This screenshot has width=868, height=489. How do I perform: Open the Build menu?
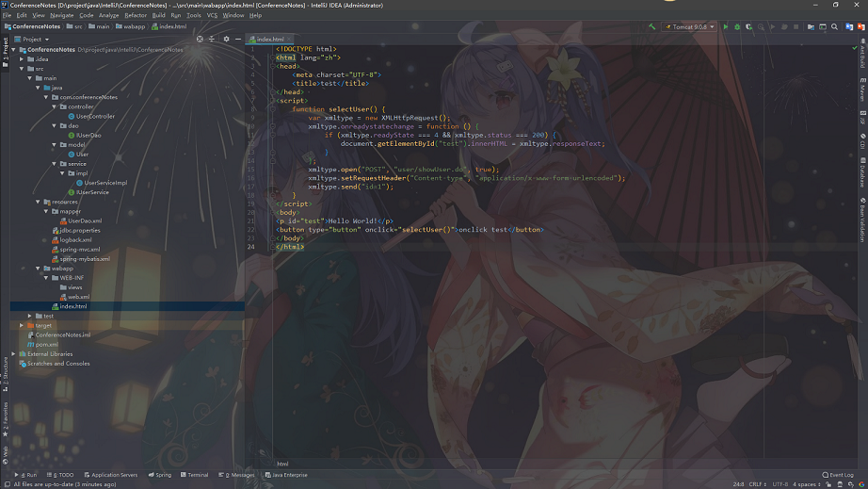[x=159, y=15]
